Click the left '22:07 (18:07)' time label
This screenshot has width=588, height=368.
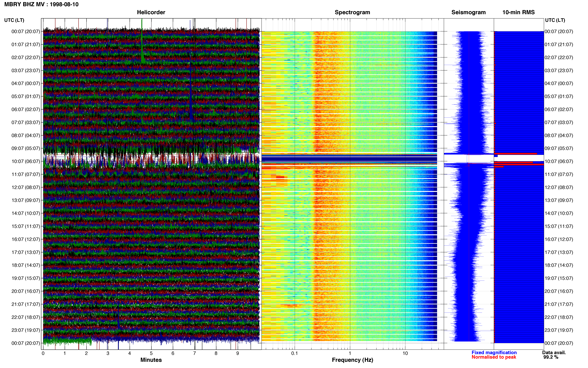(26, 317)
